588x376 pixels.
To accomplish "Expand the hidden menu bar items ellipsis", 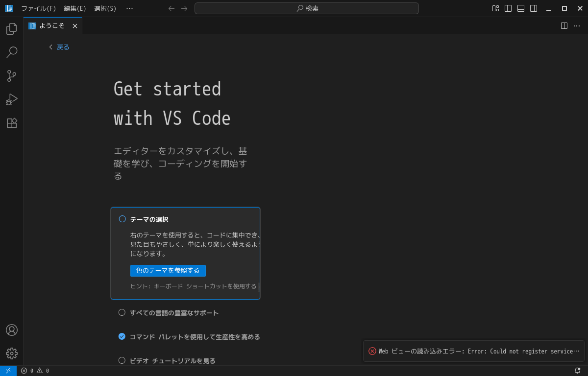I will point(129,8).
